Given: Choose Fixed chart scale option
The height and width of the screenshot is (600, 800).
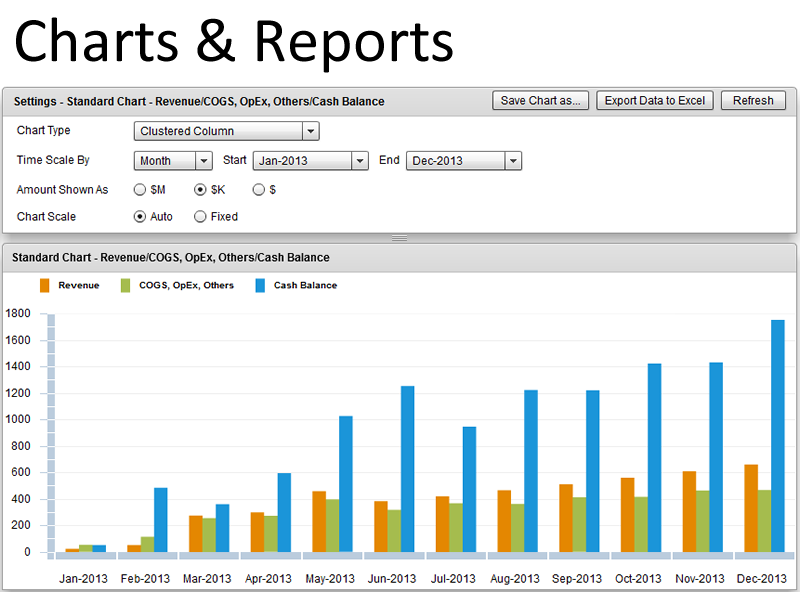Looking at the screenshot, I should 200,216.
